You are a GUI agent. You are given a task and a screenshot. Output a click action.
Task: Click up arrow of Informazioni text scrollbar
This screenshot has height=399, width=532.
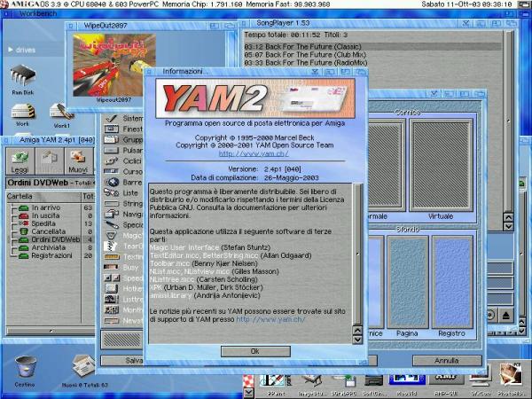[357, 331]
